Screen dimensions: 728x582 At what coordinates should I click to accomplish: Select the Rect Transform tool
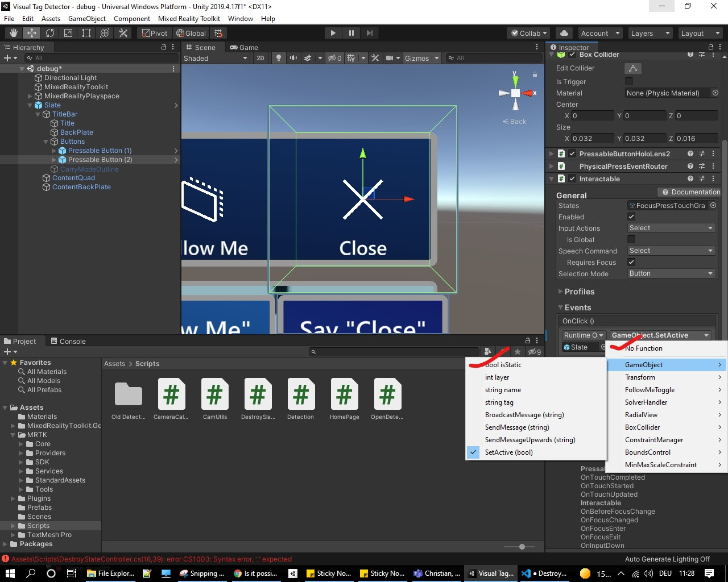click(86, 33)
